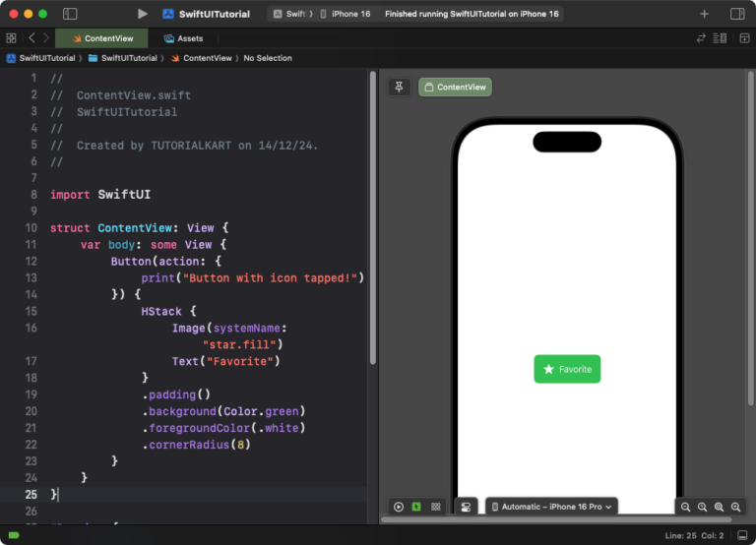Click the .foregroundColor(.white) line

[223, 428]
